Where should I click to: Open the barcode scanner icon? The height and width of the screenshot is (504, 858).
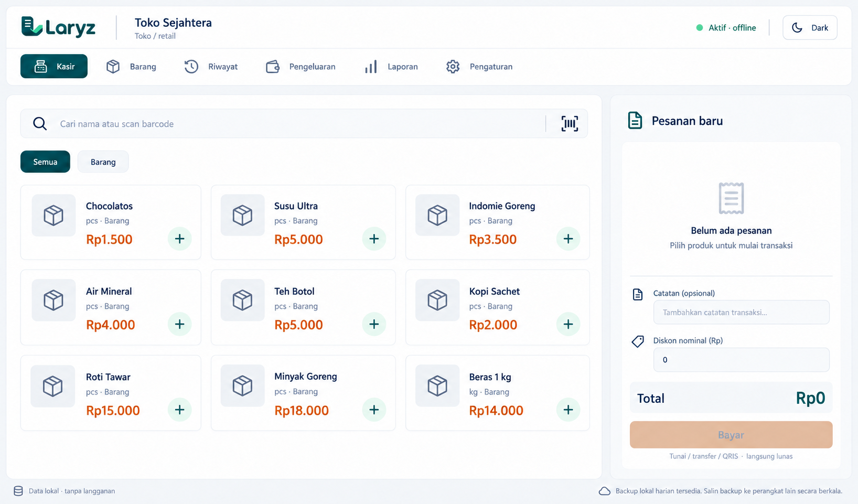(570, 124)
